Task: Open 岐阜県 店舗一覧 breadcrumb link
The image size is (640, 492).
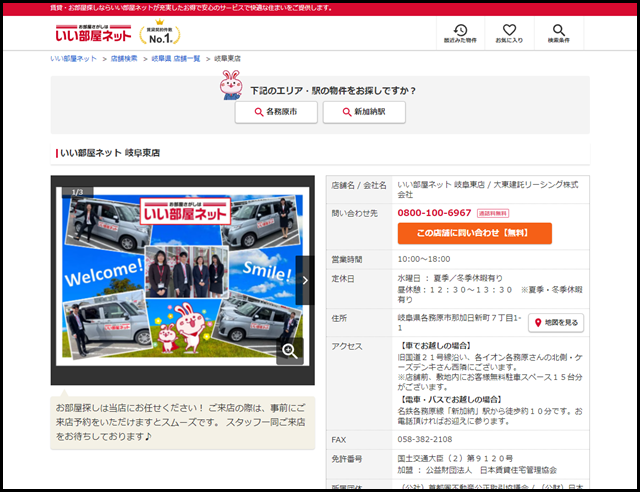Action: coord(176,59)
